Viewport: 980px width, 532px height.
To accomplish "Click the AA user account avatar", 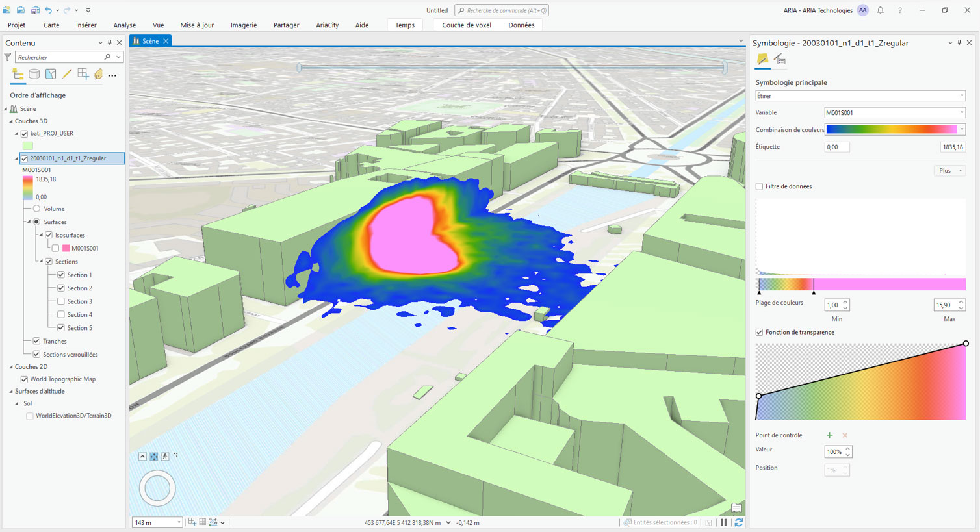I will [863, 10].
